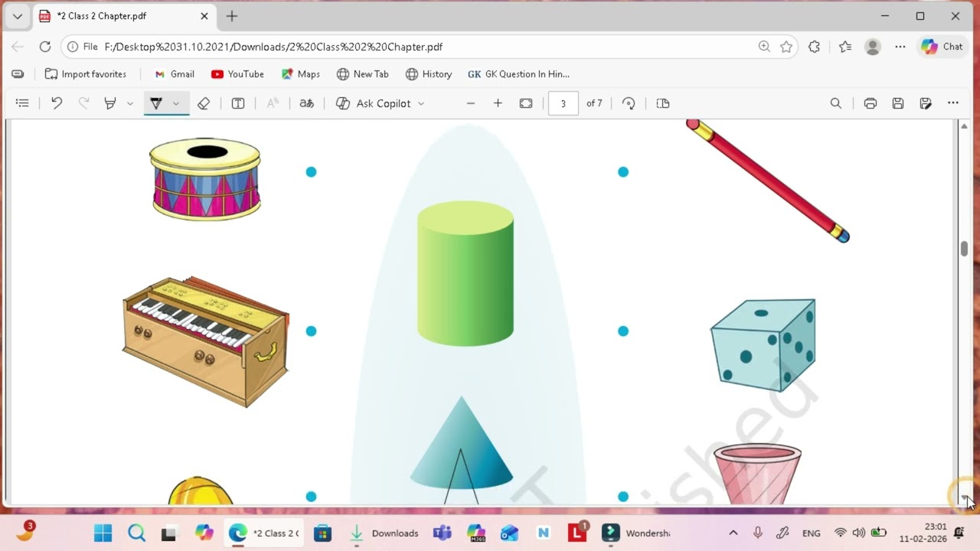
Task: Click the Fit to width icon
Action: 526,103
